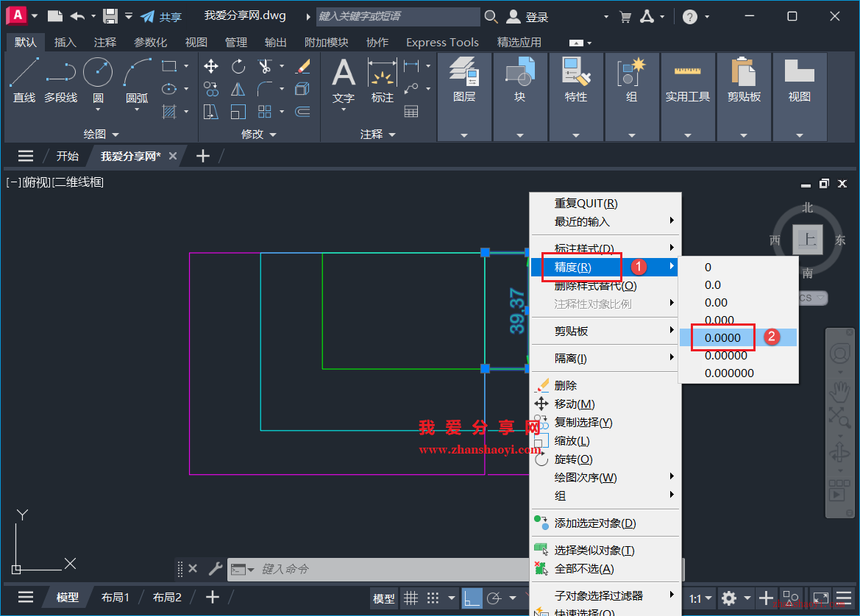
Task: Click the ViewCube top (上) face
Action: pyautogui.click(x=807, y=240)
